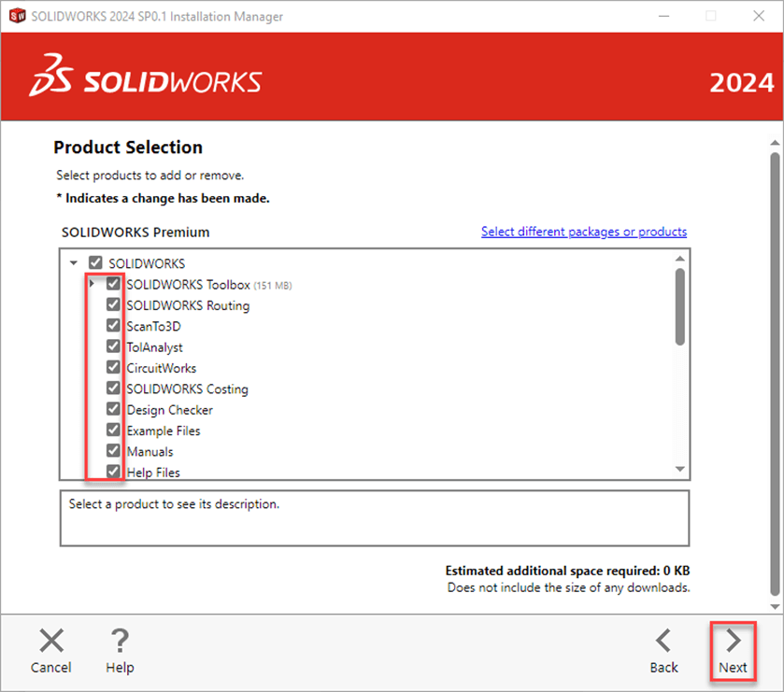The image size is (784, 692).
Task: Select the TolAnalyst tree item
Action: [155, 346]
